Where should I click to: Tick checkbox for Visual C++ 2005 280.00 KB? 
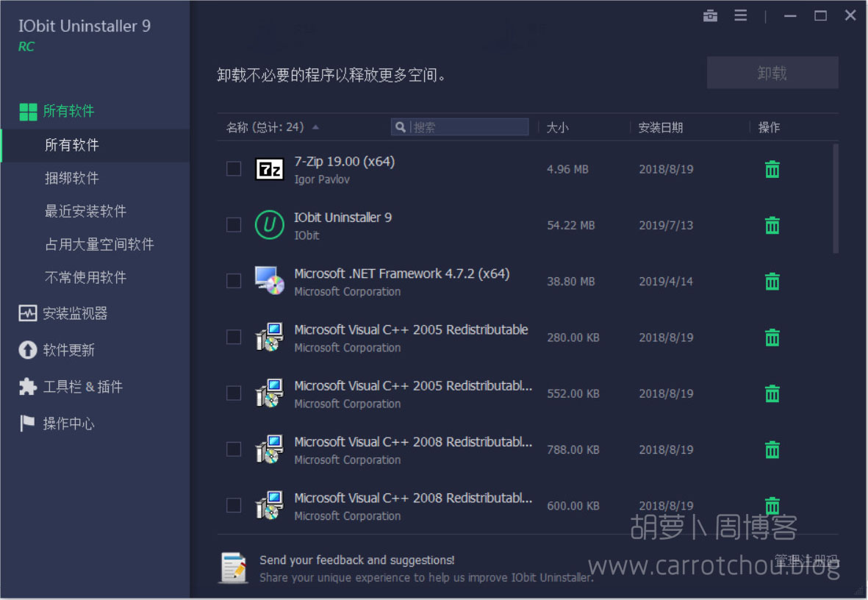(x=234, y=337)
